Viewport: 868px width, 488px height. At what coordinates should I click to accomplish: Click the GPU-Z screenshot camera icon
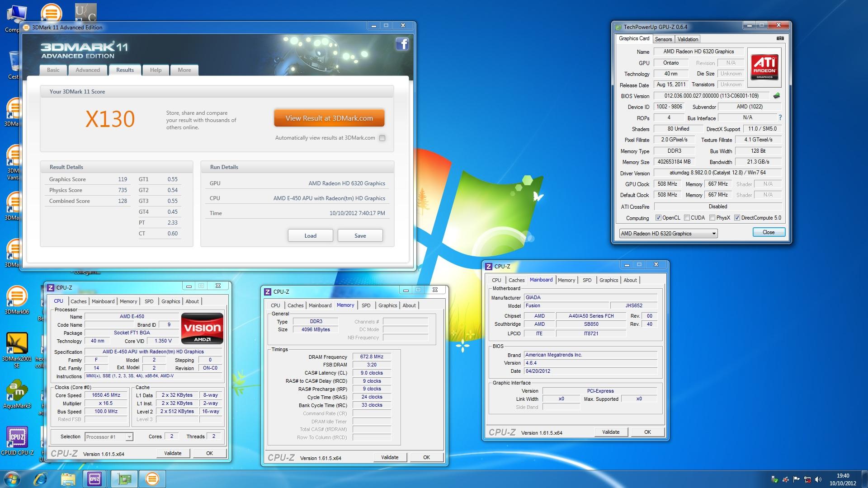click(x=780, y=38)
